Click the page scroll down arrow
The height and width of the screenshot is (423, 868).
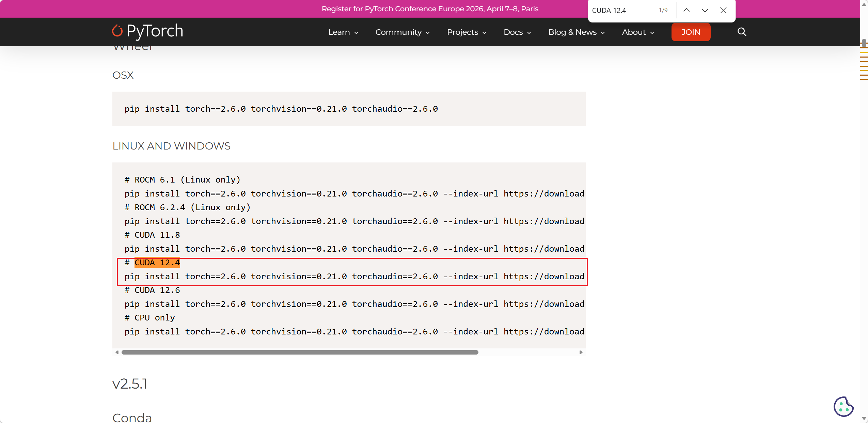(864, 419)
